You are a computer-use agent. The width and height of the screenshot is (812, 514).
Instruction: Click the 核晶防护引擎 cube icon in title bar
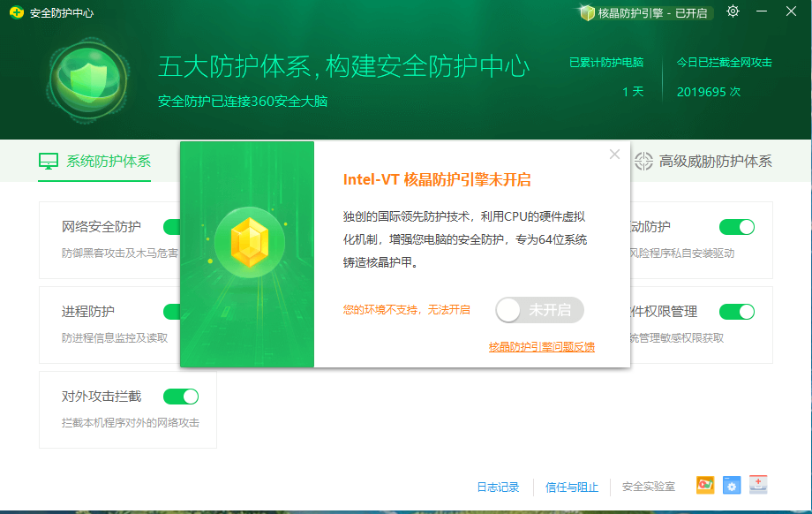[x=587, y=13]
